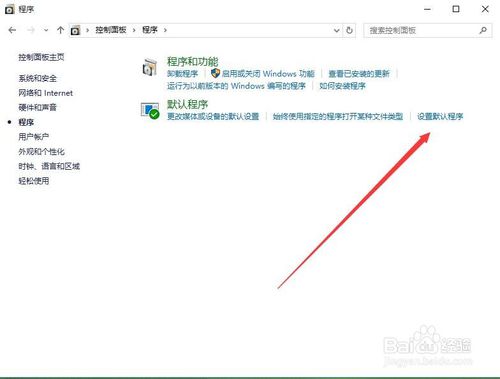Open 启用或关闭 Windows 功能
The height and width of the screenshot is (379, 500).
268,74
